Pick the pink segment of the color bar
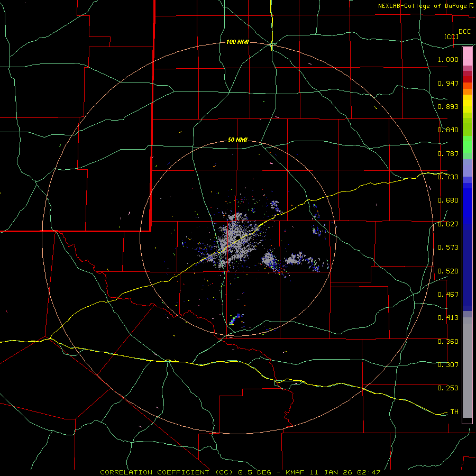This screenshot has width=476, height=476. [467, 57]
